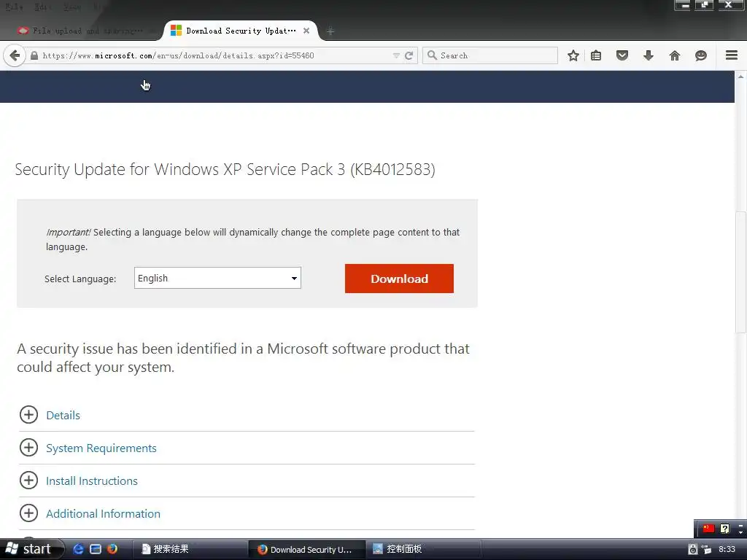Viewport: 747px width, 560px height.
Task: Open Additional Information link
Action: [103, 514]
